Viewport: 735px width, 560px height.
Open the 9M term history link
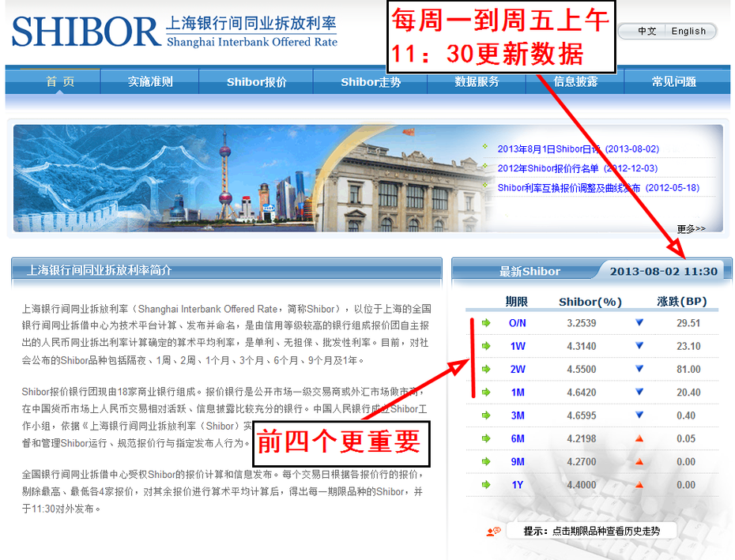click(518, 461)
